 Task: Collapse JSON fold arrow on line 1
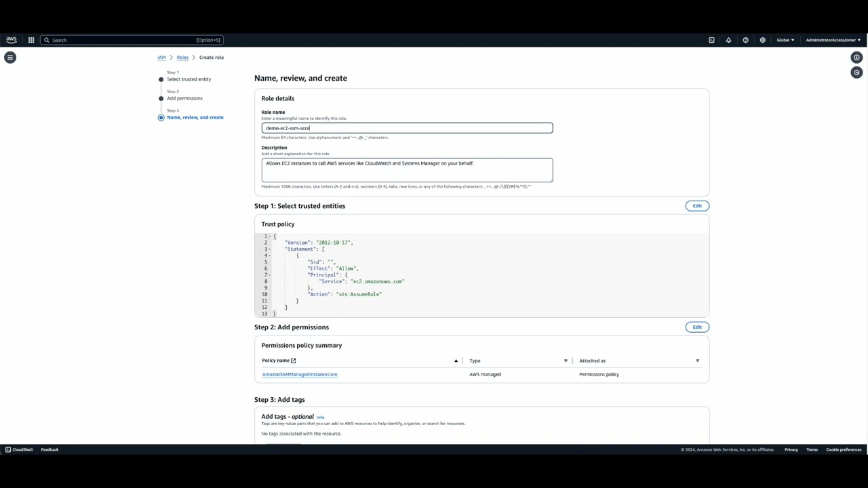click(x=270, y=236)
